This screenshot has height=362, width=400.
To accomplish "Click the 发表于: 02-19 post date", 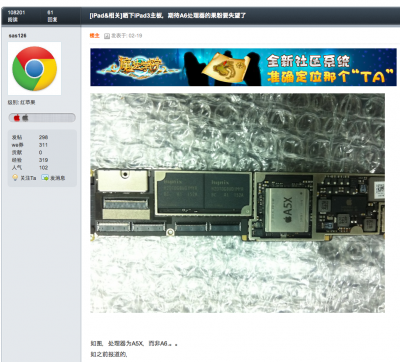I will tap(126, 35).
